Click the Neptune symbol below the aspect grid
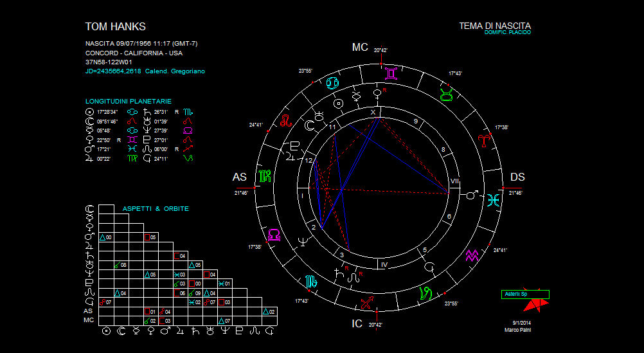The height and width of the screenshot is (353, 644). tap(225, 330)
